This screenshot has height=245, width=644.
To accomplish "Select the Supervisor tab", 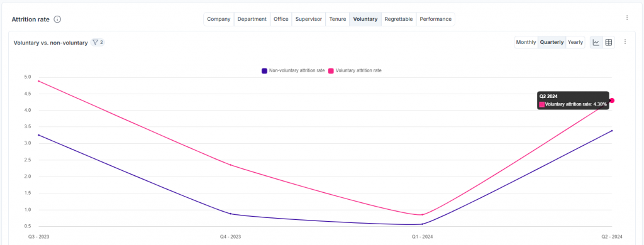I will pos(308,19).
